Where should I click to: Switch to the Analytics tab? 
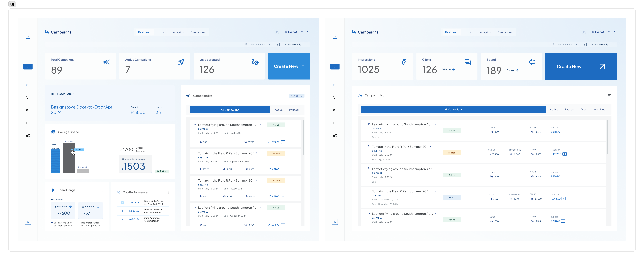tap(179, 32)
